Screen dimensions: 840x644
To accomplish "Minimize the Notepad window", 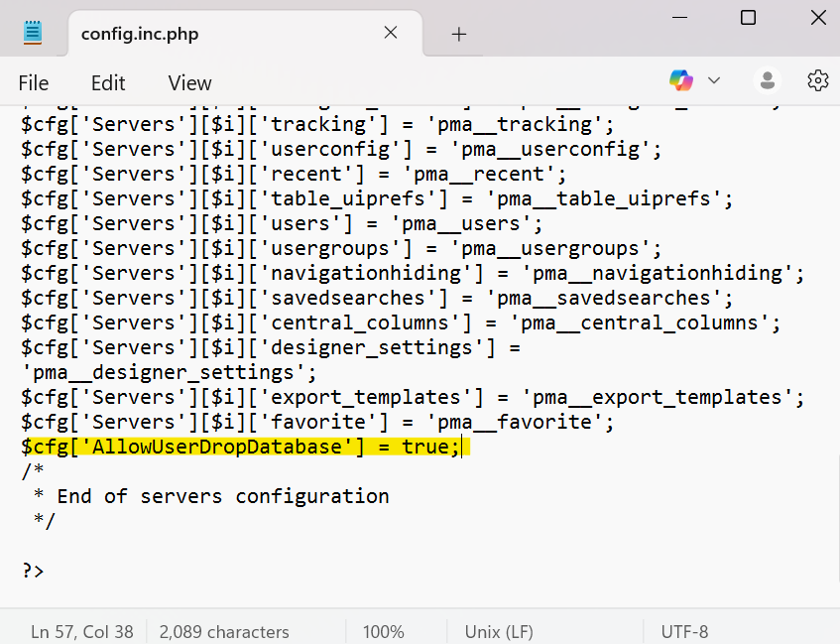I will pos(679,18).
